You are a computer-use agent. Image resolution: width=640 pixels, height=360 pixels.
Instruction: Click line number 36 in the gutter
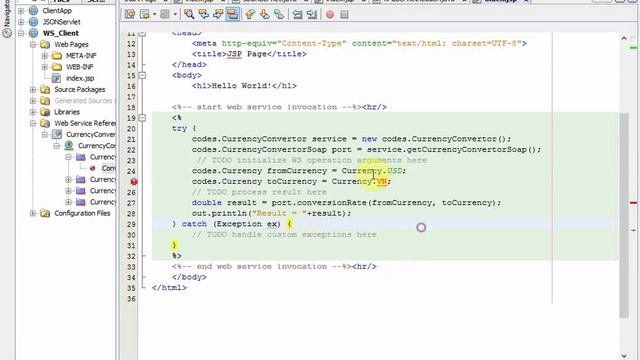pos(131,298)
